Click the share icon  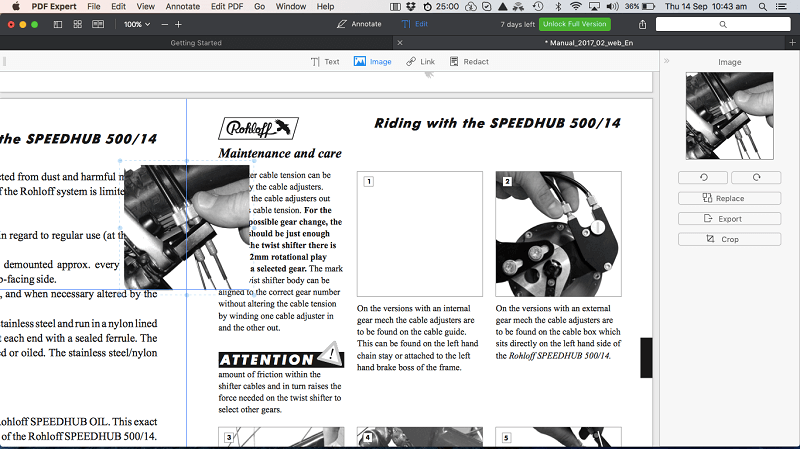(x=642, y=24)
